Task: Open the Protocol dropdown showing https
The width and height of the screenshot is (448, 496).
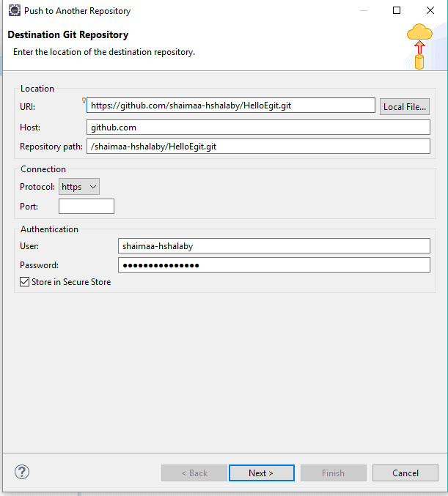Action: coord(78,187)
